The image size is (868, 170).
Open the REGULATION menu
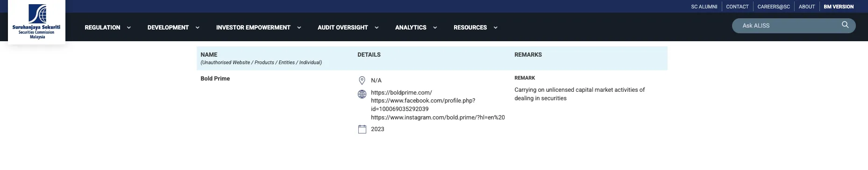[102, 28]
